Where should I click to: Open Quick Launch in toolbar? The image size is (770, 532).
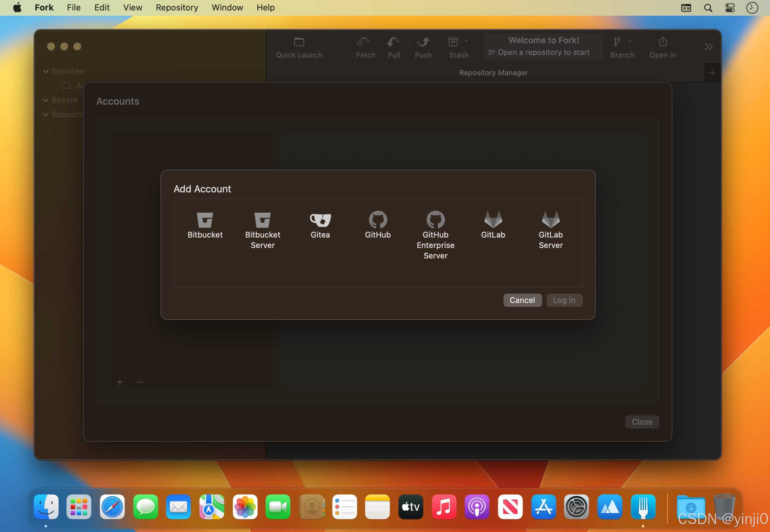click(x=299, y=48)
